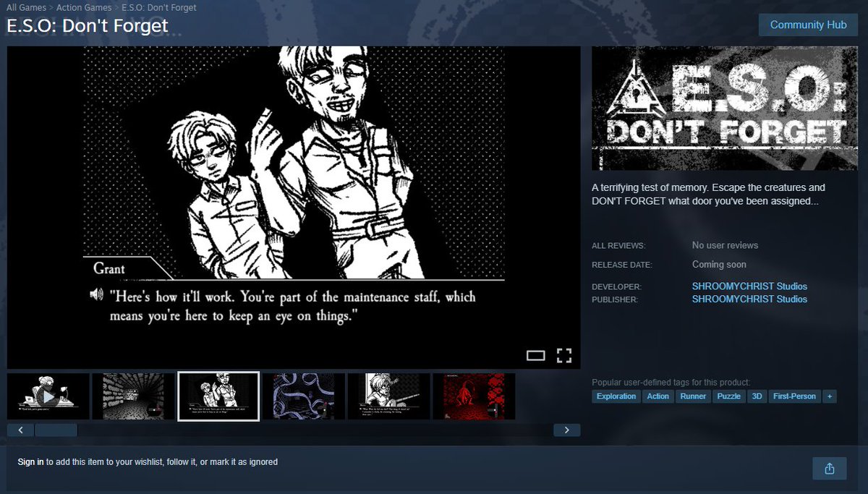
Task: Click the share icon button
Action: [x=830, y=469]
